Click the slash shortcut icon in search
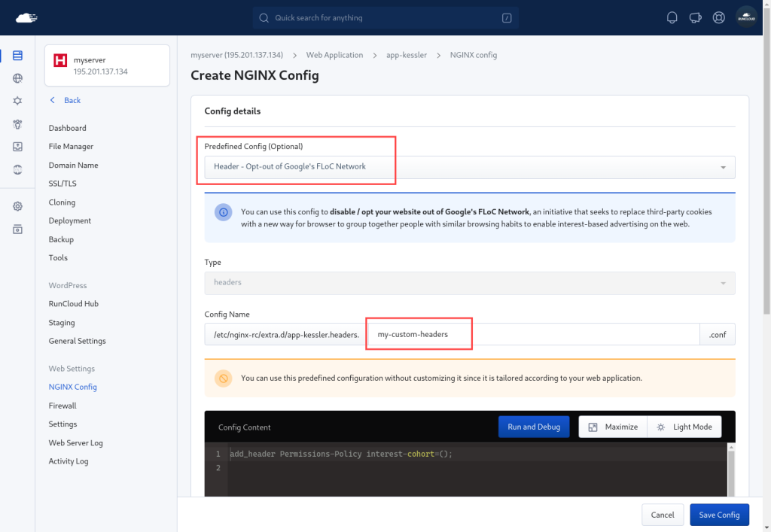The image size is (771, 532). click(x=507, y=18)
